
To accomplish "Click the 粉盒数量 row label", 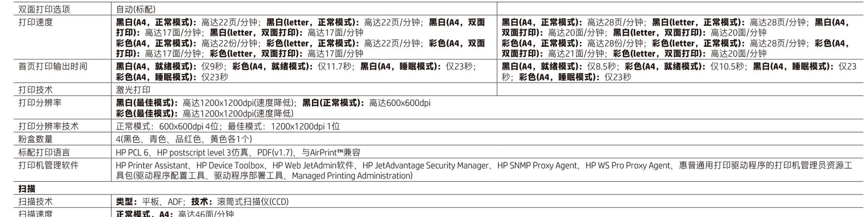I will pos(35,139).
